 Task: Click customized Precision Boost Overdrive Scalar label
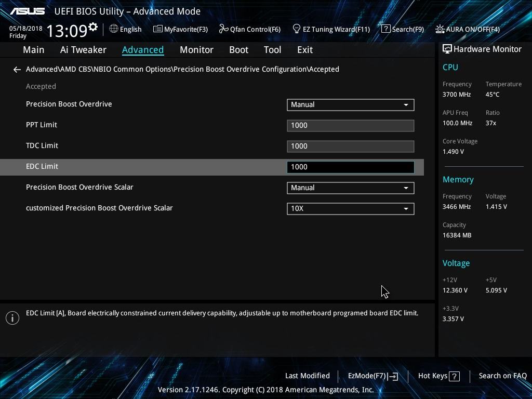point(99,208)
